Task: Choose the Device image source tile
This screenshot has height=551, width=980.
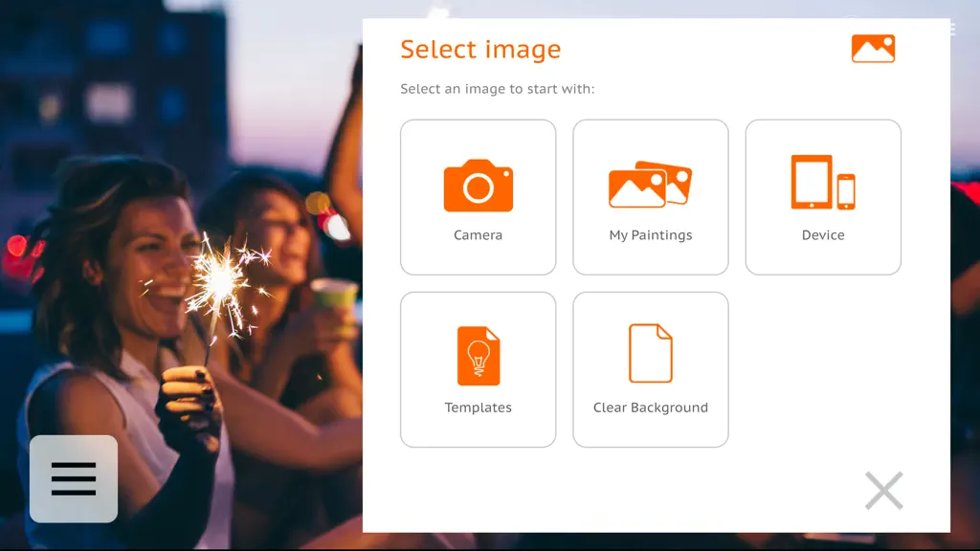Action: 823,197
